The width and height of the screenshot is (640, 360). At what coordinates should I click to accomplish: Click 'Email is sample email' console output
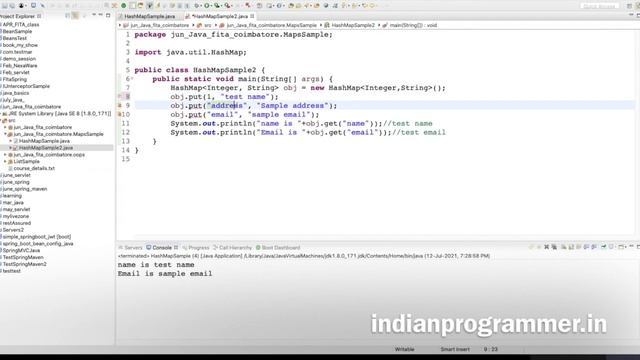pyautogui.click(x=165, y=274)
